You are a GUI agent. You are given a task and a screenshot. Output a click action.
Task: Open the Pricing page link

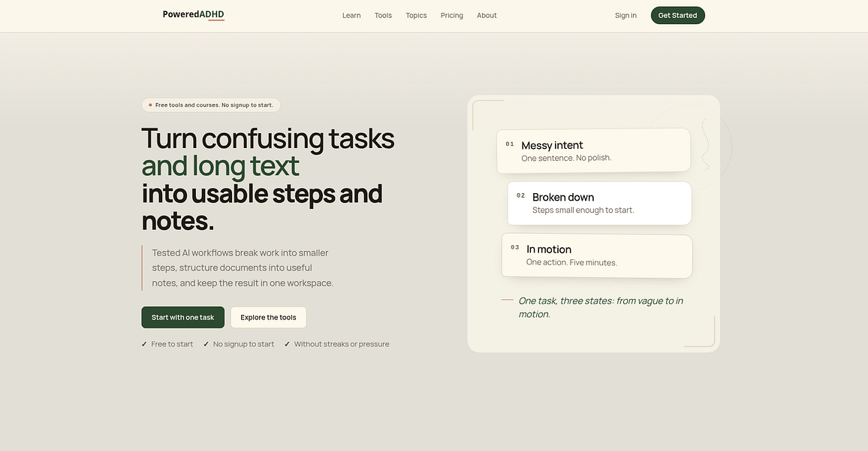tap(452, 16)
